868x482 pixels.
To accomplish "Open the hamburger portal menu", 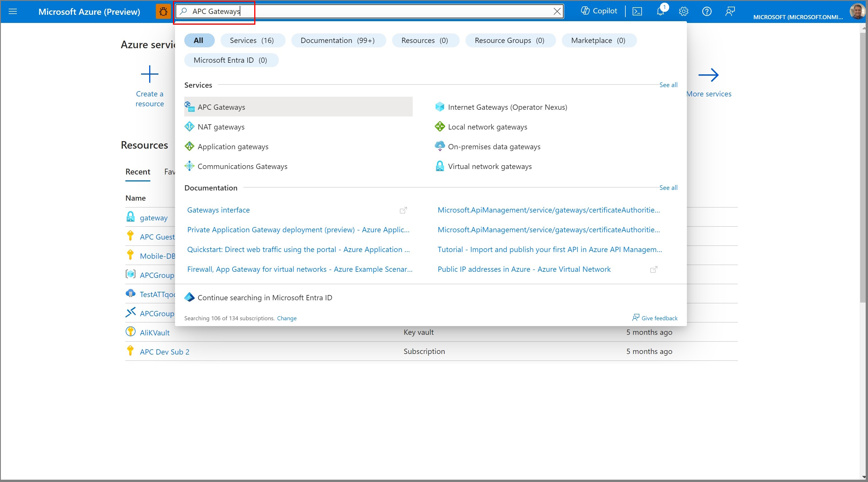I will point(13,11).
